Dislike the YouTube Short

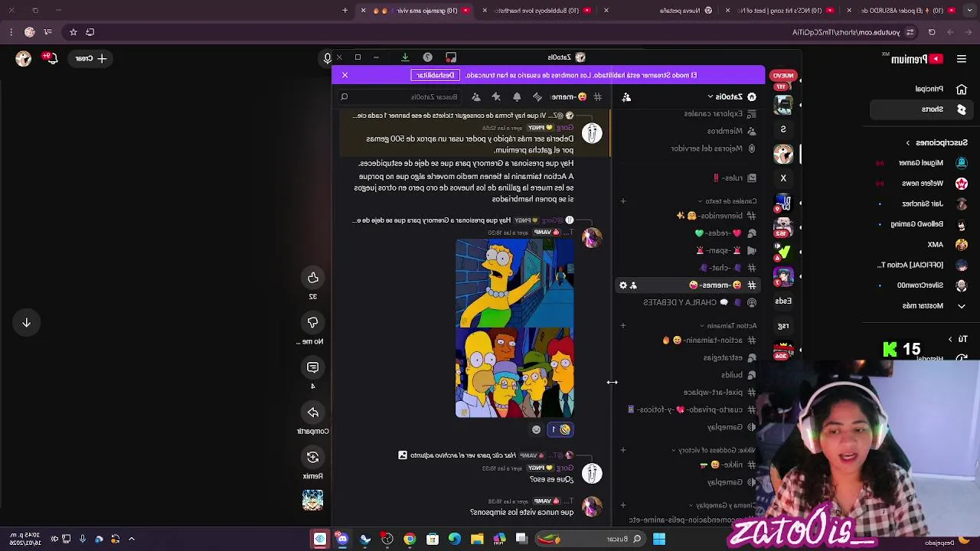point(312,323)
